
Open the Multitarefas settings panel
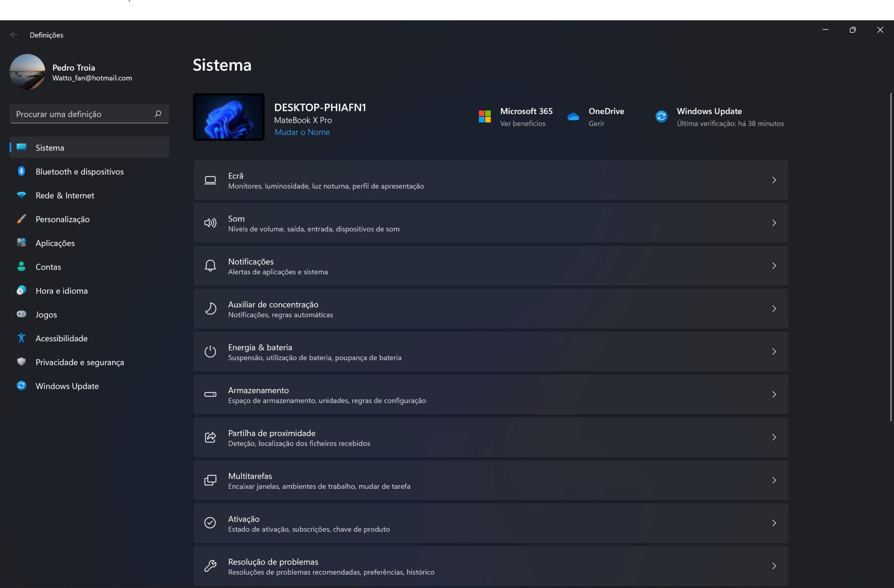click(x=490, y=480)
